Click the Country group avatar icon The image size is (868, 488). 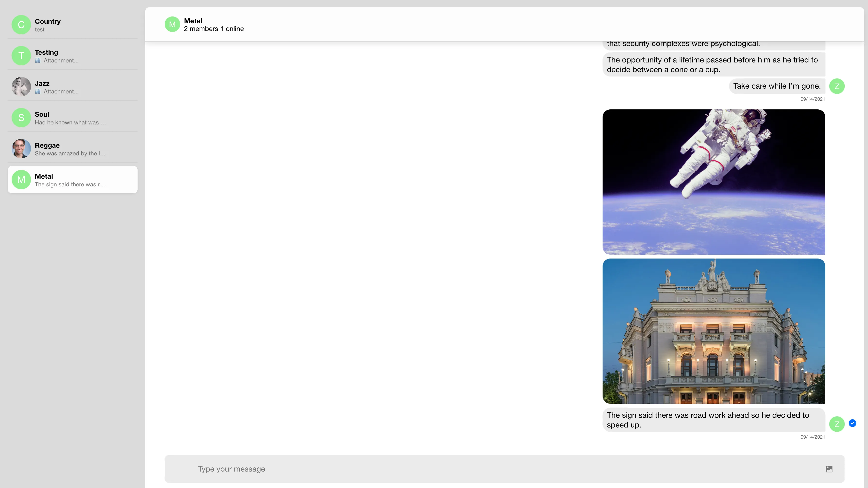click(x=22, y=25)
